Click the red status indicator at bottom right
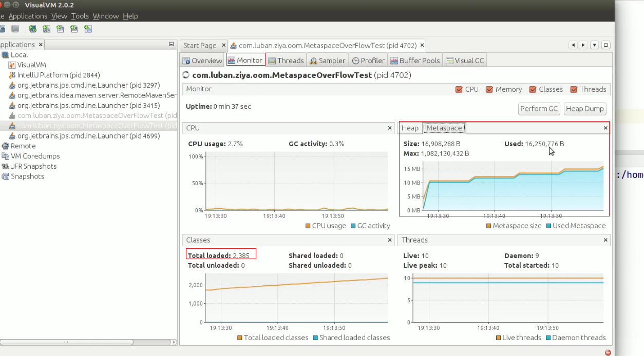The height and width of the screenshot is (356, 644). click(x=608, y=352)
